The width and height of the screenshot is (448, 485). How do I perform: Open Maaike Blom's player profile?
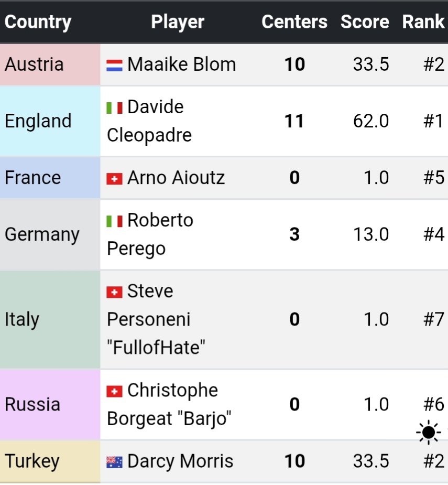click(x=181, y=65)
